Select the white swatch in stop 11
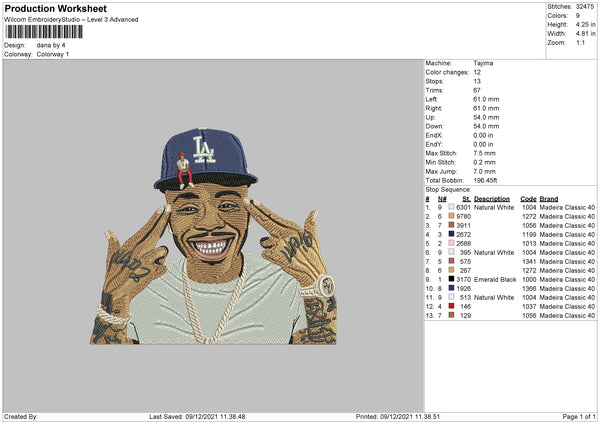 point(451,297)
